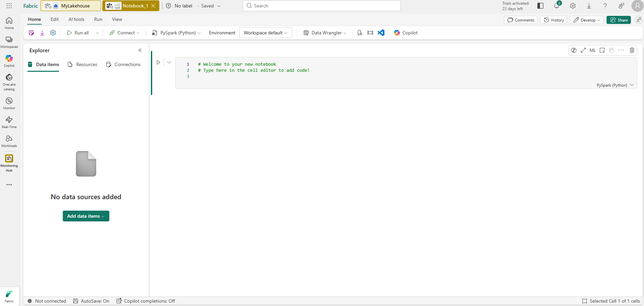
Task: Convert cell to Markdown
Action: [593, 50]
